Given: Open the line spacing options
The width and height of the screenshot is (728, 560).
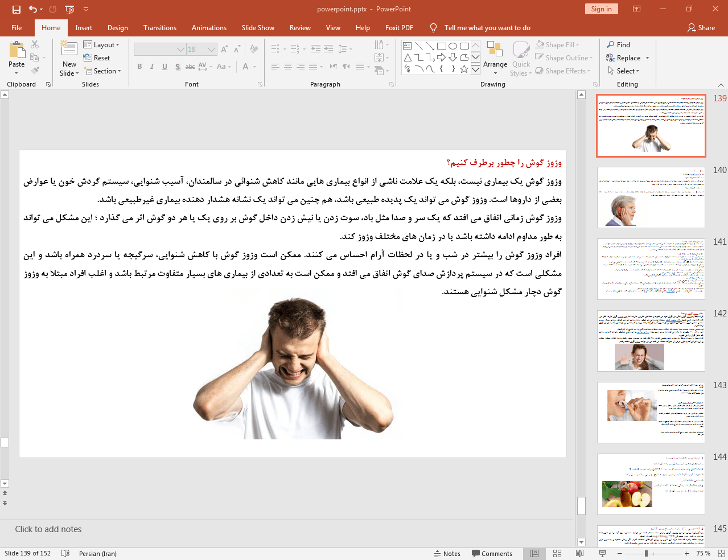Looking at the screenshot, I should pos(345,49).
